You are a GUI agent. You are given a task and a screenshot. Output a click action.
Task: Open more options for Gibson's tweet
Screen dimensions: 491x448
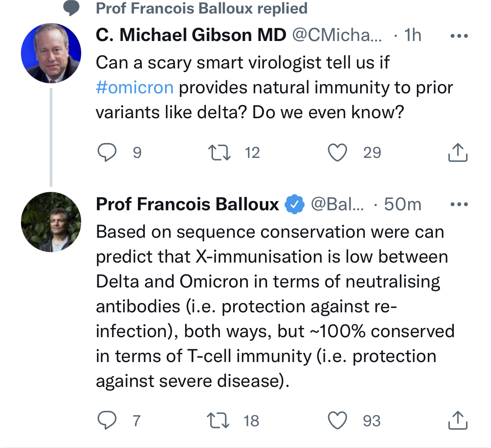coord(459,36)
